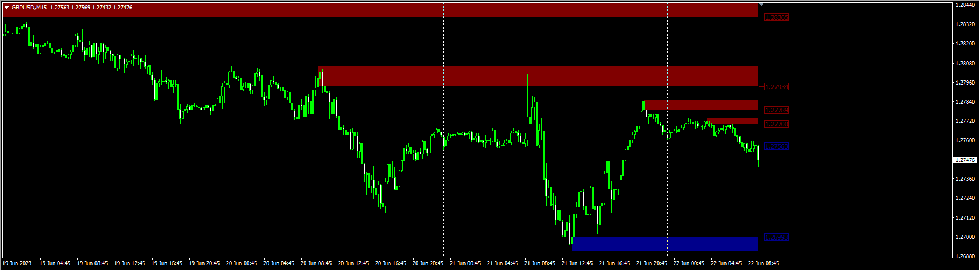Click 1.27600 on the price scale

click(966, 140)
